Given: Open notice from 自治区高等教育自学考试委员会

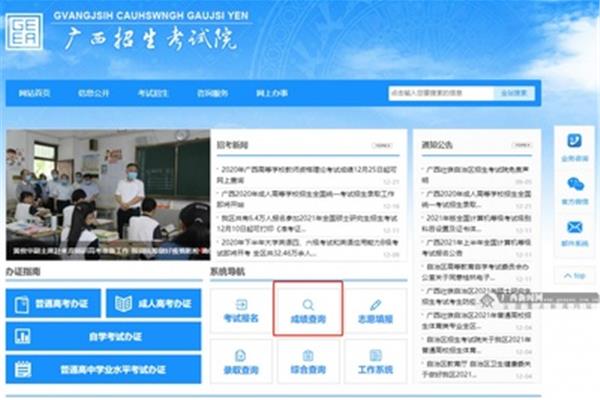Looking at the screenshot, I should [x=477, y=272].
